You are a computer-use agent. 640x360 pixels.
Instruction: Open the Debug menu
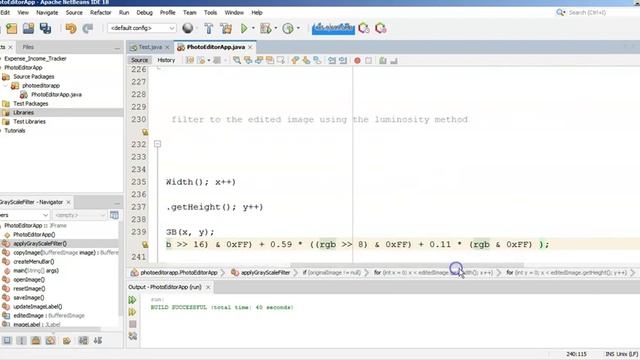144,13
